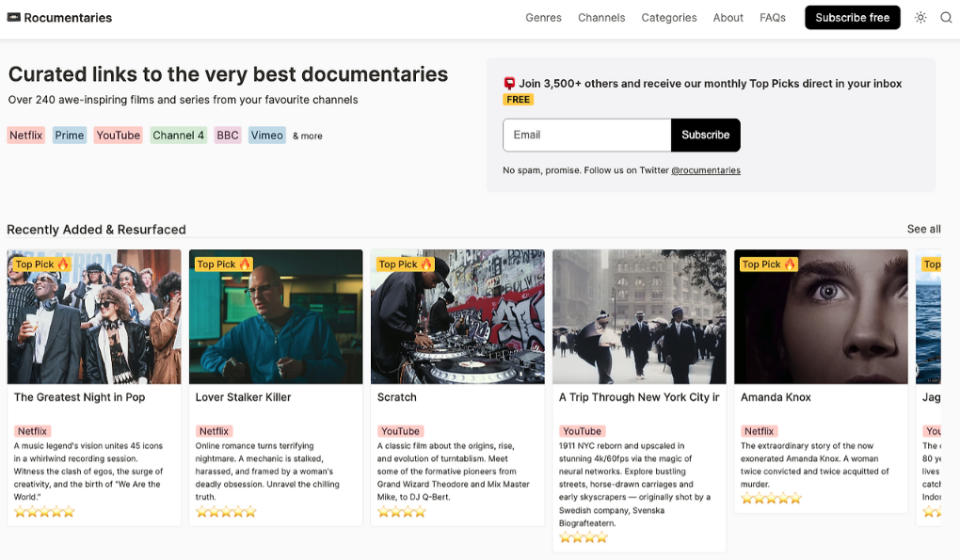Click description starting 'A classic film about'

click(453, 472)
